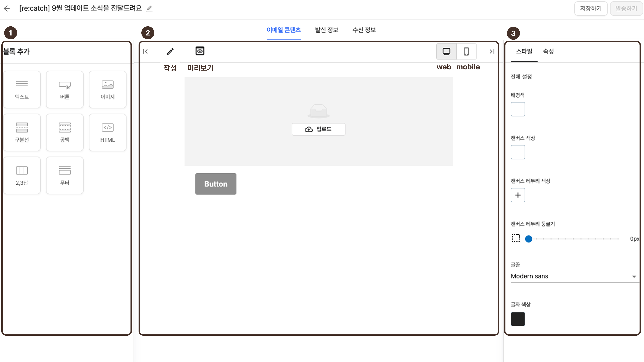Switch to web desktop view
This screenshot has height=362, width=644.
tap(446, 52)
